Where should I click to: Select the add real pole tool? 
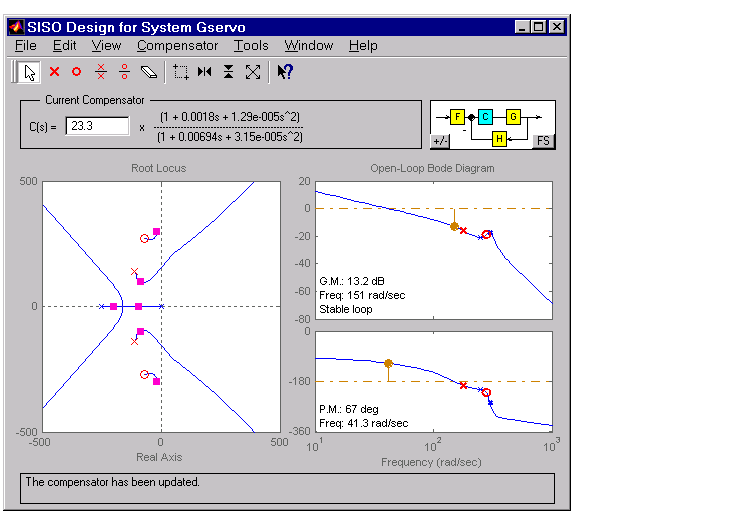tap(54, 72)
